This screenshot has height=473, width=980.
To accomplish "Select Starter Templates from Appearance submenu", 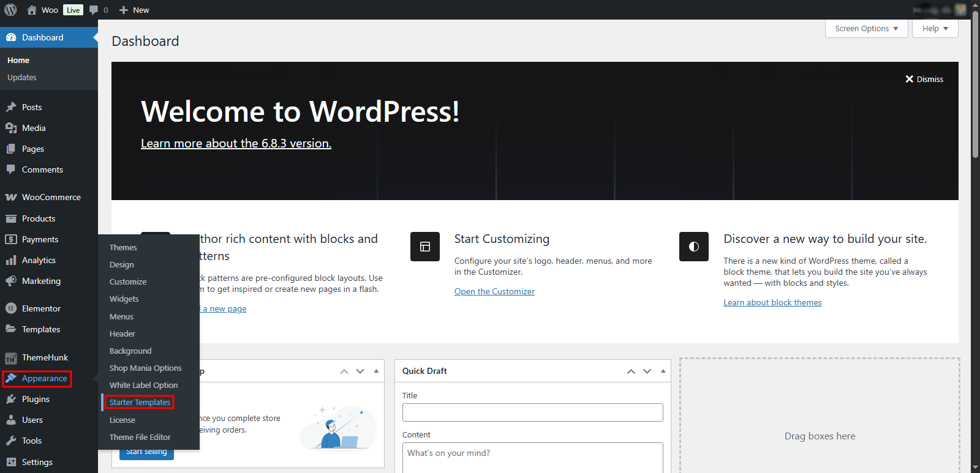I will click(x=140, y=402).
